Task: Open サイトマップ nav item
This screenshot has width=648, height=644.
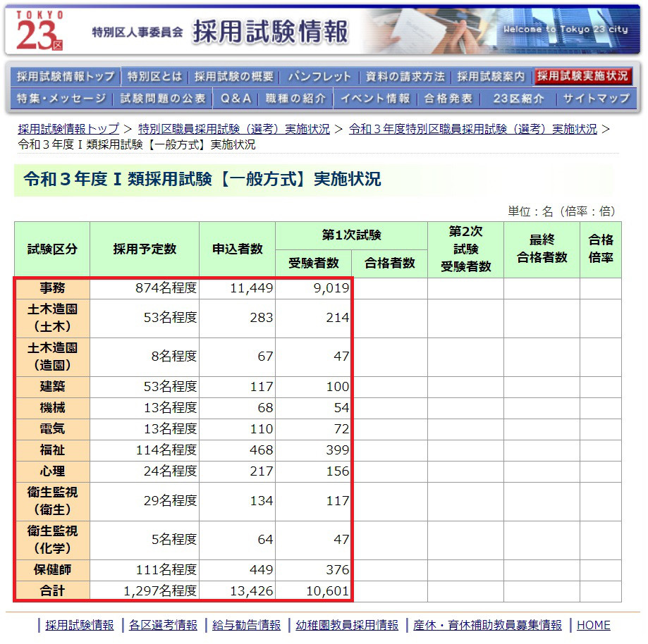Action: tap(597, 99)
